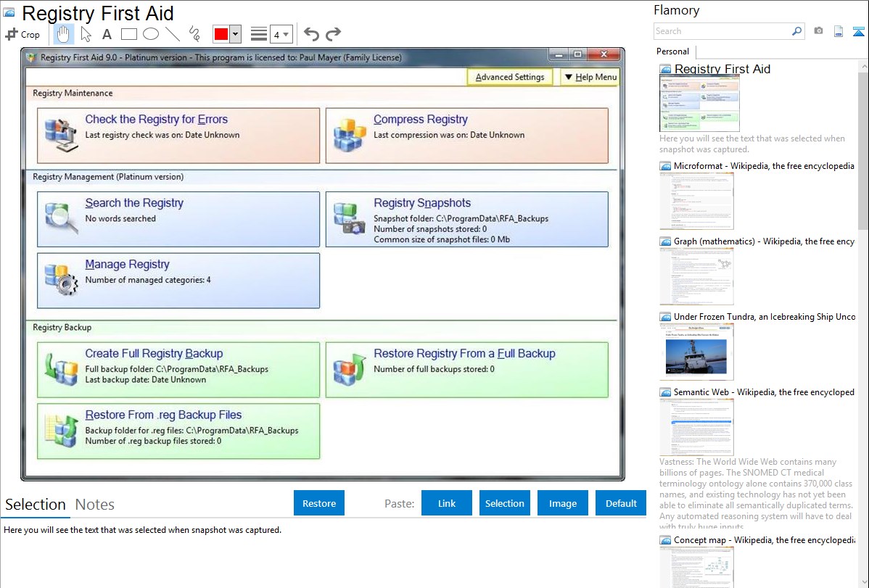Click the Paste Selection button
Viewport: 869px width, 588px height.
(504, 503)
